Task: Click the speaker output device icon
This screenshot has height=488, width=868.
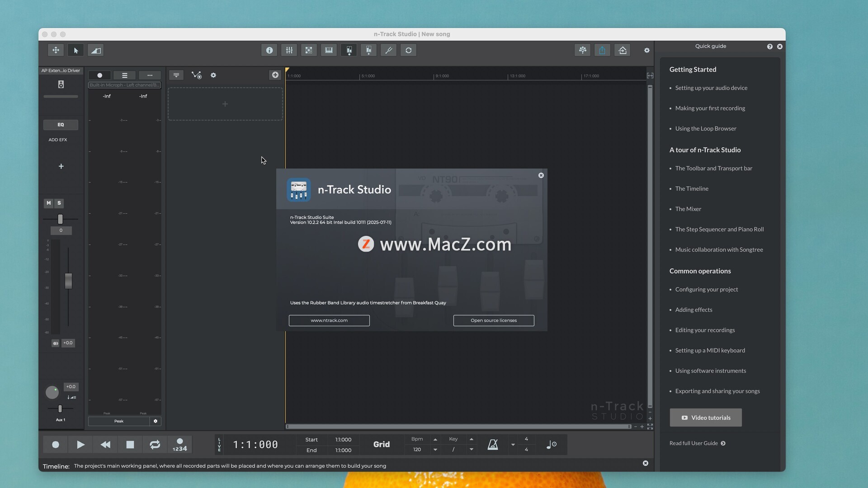Action: pyautogui.click(x=61, y=84)
